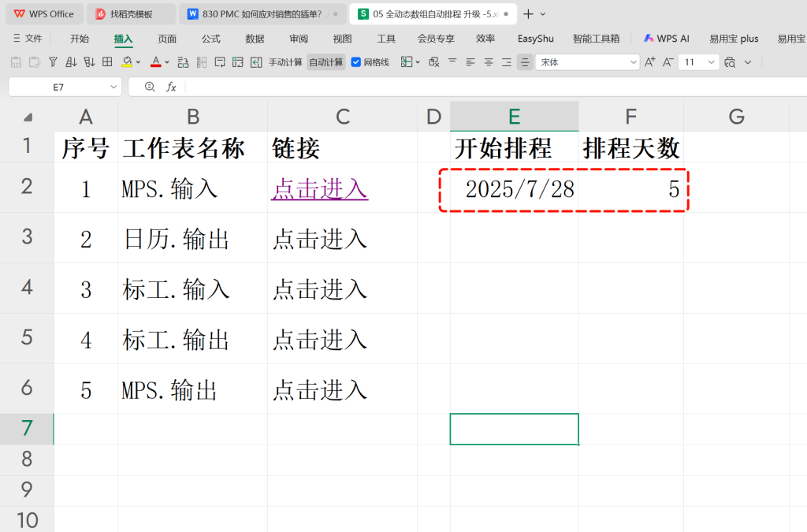807x532 pixels.
Task: Open the 智能工具箱 tab
Action: tap(596, 39)
